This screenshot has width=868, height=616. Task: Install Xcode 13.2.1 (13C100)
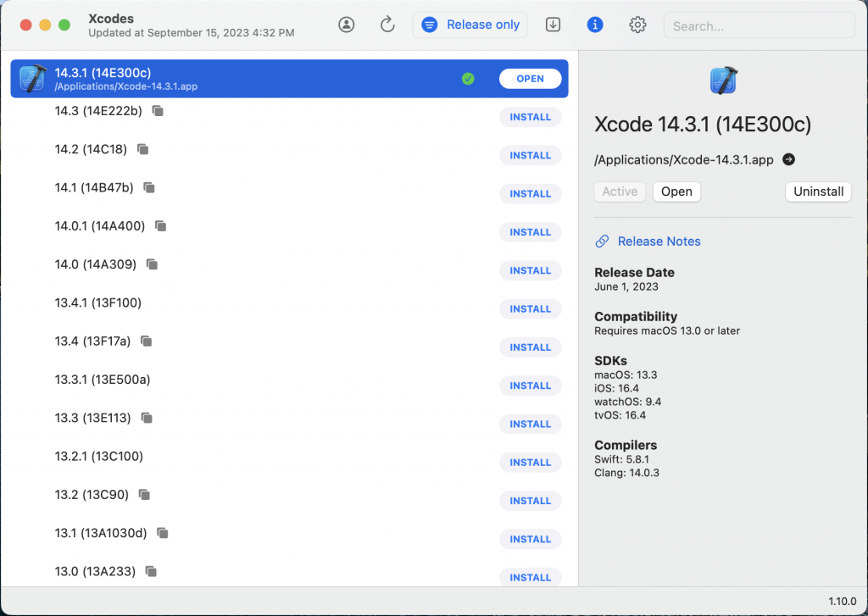pyautogui.click(x=531, y=462)
